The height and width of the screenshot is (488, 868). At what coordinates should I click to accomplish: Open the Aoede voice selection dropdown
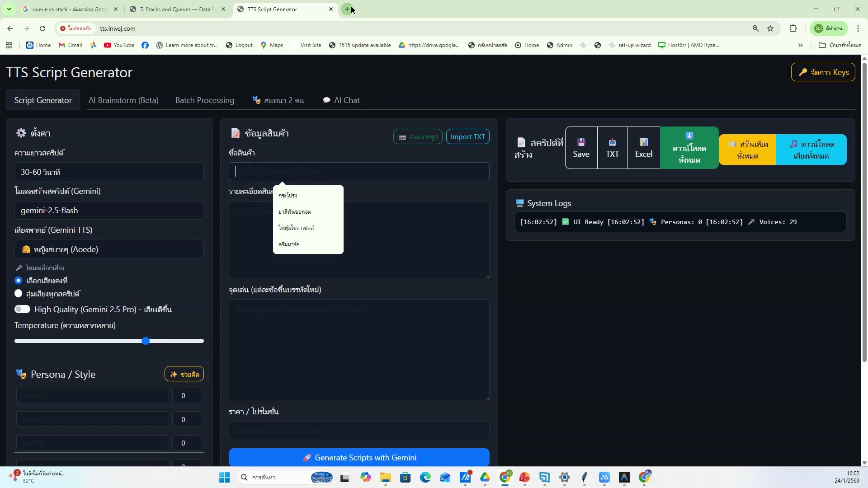click(x=108, y=249)
